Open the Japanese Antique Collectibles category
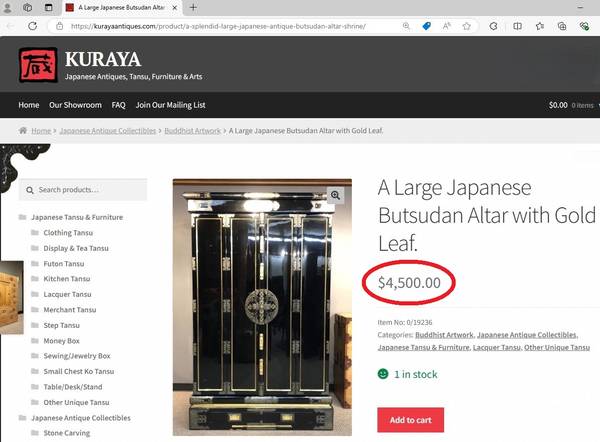The width and height of the screenshot is (600, 442). pyautogui.click(x=81, y=418)
